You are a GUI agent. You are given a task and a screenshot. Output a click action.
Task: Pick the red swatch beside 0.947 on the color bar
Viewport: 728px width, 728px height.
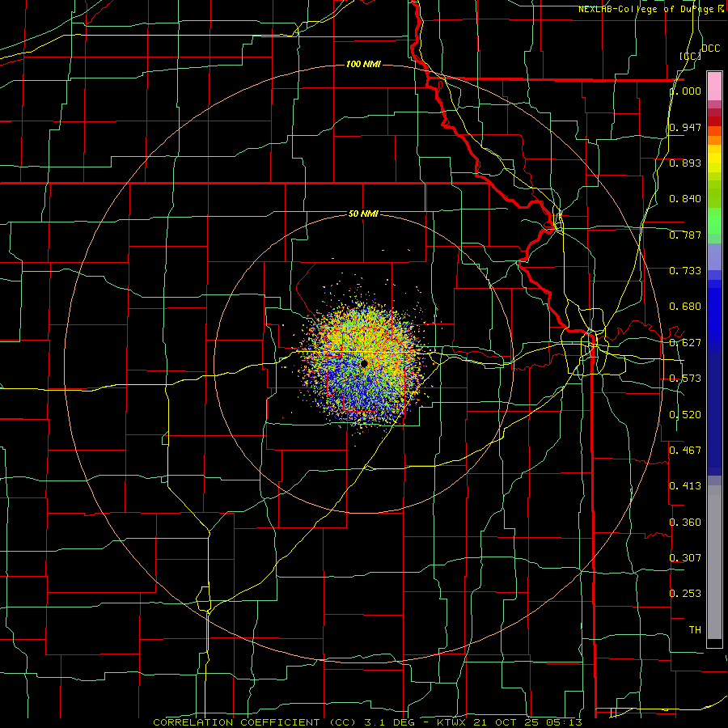coord(714,121)
